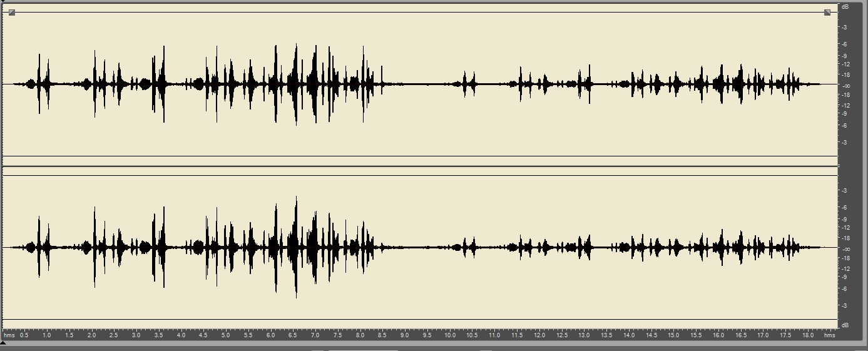The width and height of the screenshot is (868, 351).
Task: Click the bottom 'dB' scale label
Action: point(845,325)
